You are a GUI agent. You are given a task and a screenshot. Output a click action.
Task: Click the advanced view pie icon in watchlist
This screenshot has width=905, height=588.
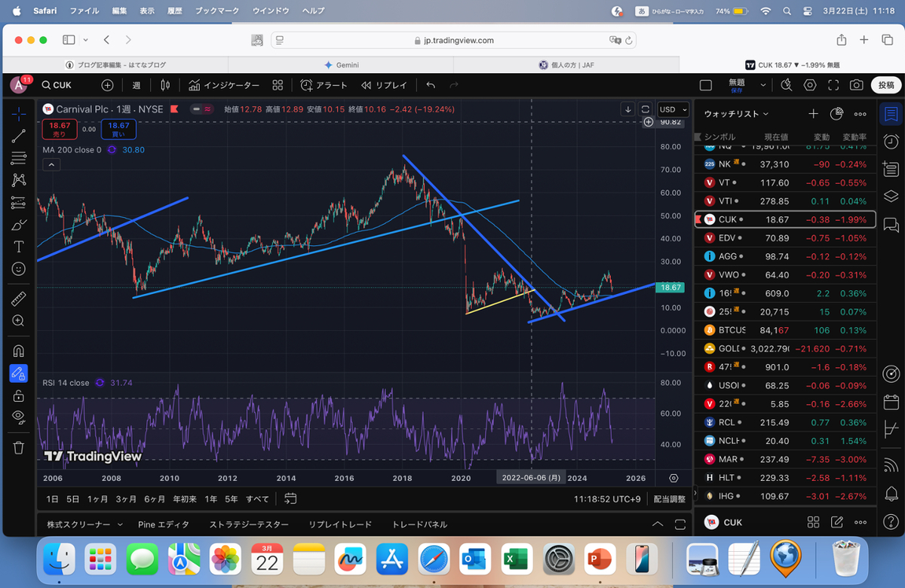pos(836,114)
